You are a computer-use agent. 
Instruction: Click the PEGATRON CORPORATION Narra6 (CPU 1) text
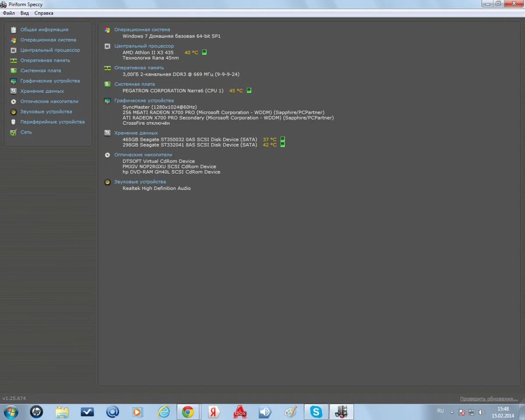coord(173,91)
